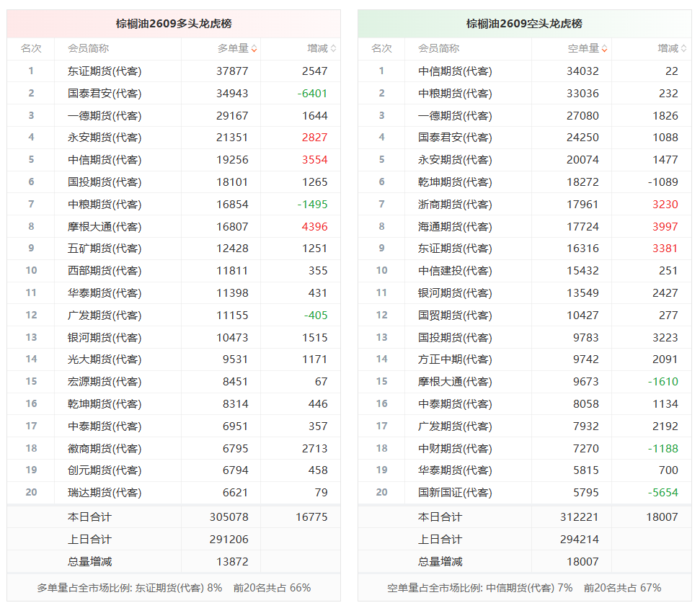Image resolution: width=700 pixels, height=608 pixels.
Task: Click short position value 34032
Action: [582, 71]
